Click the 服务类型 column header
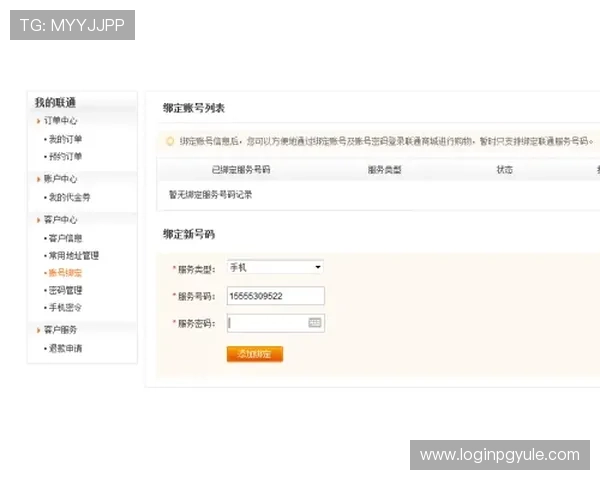Viewport: 600px width, 480px height. [385, 170]
